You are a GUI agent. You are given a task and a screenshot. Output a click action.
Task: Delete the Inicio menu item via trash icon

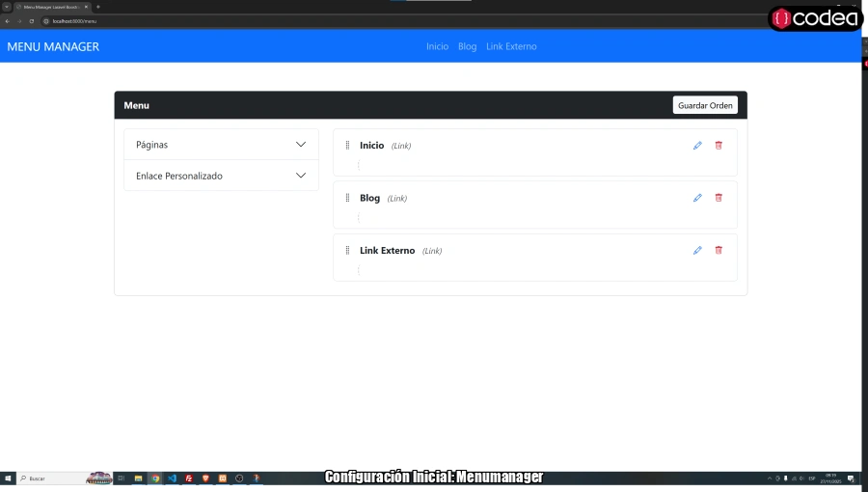coord(719,146)
